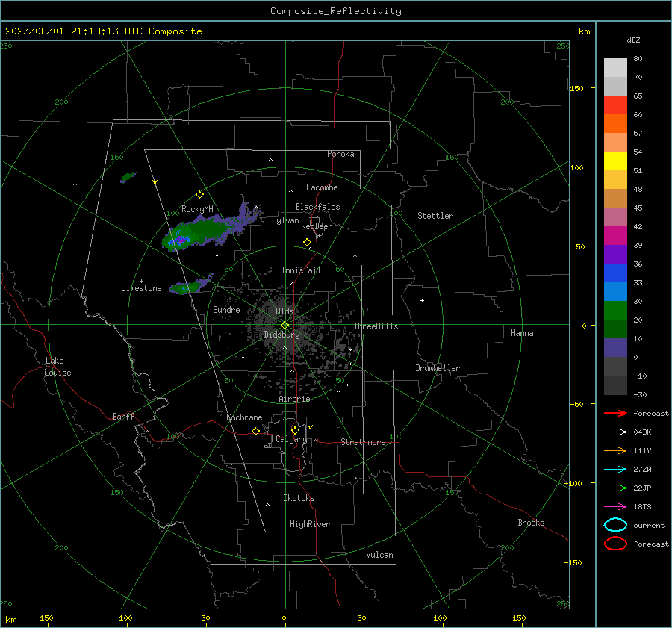Click the Limestone label
This screenshot has height=628, width=672.
click(x=141, y=288)
